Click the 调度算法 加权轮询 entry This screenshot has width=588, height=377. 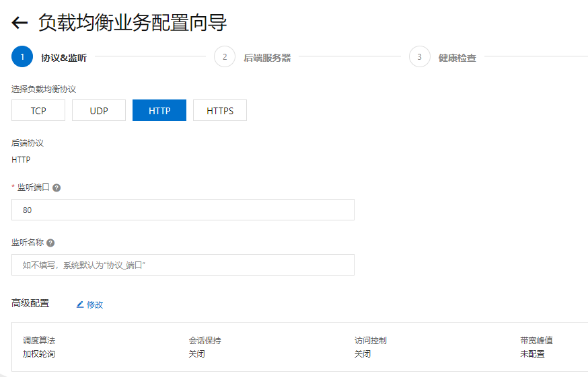click(x=39, y=347)
